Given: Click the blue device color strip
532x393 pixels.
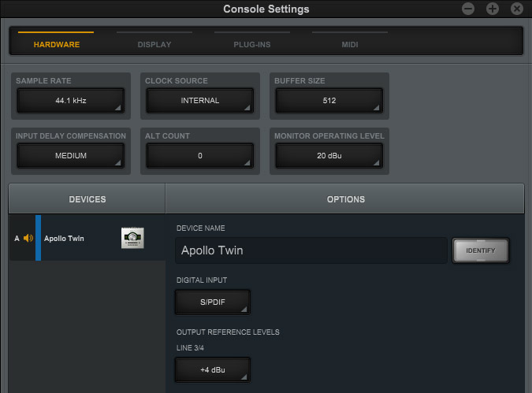Looking at the screenshot, I should pyautogui.click(x=39, y=238).
